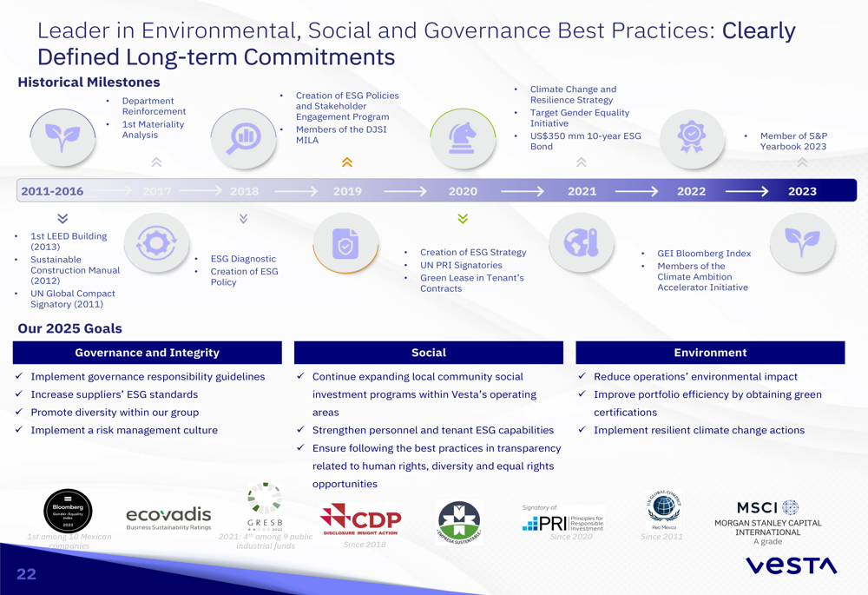Click the Vesta logo in bottom right
This screenshot has height=595, width=868.
click(791, 566)
